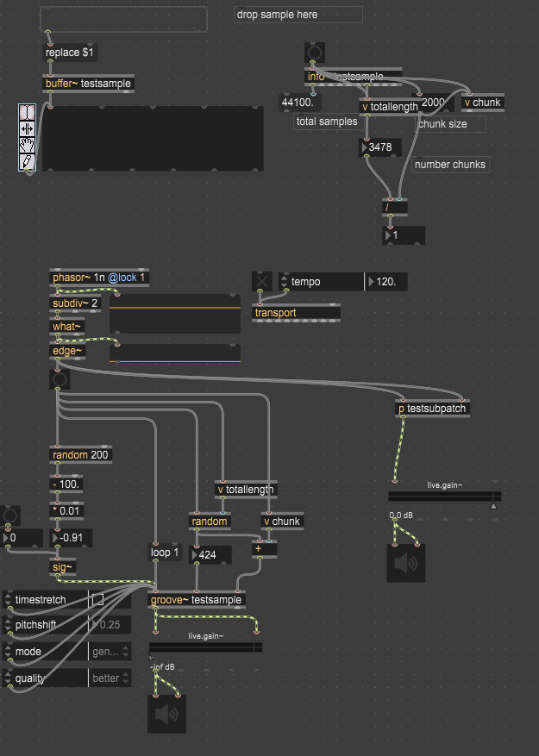The image size is (539, 756).
Task: Click the 2000 chunk size number box
Action: (435, 103)
